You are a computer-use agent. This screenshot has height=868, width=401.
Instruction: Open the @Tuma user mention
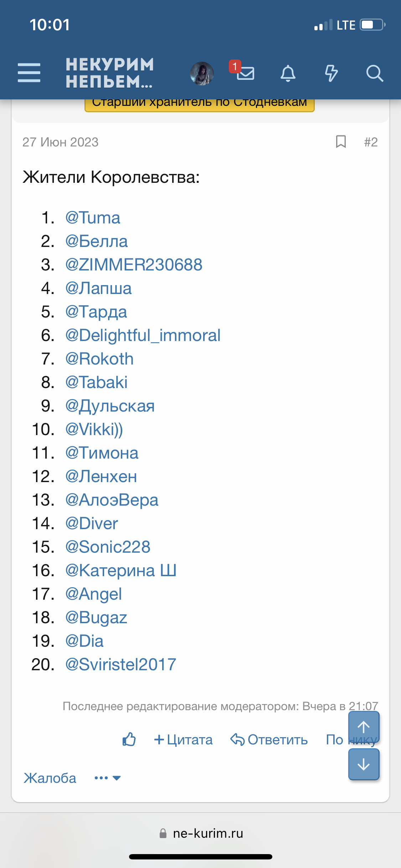coord(93,218)
